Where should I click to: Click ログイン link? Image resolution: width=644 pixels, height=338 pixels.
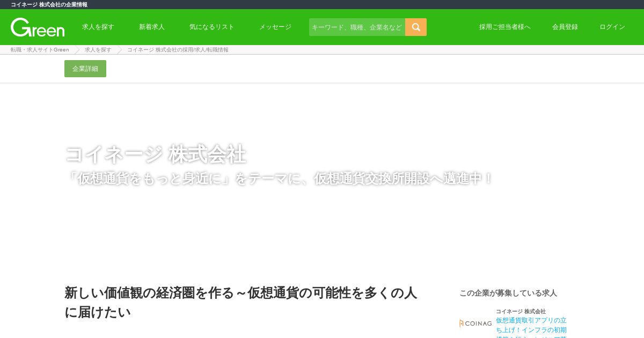612,27
